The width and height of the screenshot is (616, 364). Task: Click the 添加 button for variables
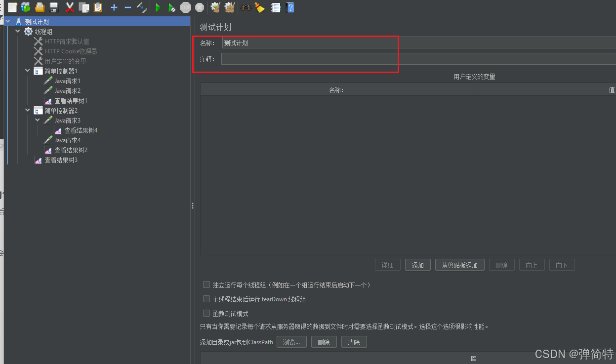tap(417, 265)
